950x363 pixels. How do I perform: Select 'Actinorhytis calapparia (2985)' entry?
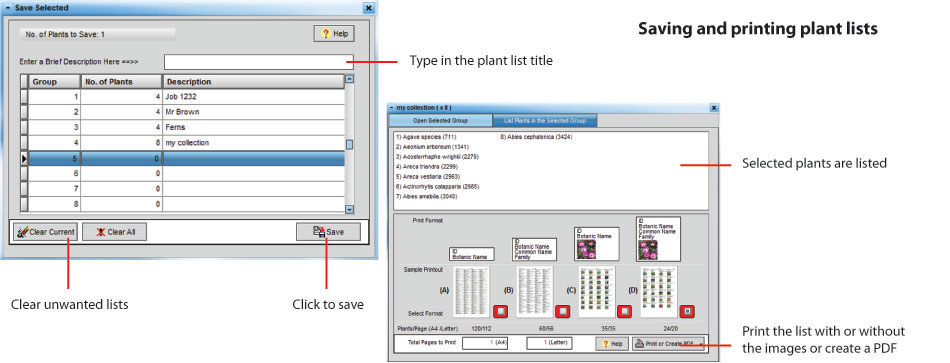click(436, 186)
